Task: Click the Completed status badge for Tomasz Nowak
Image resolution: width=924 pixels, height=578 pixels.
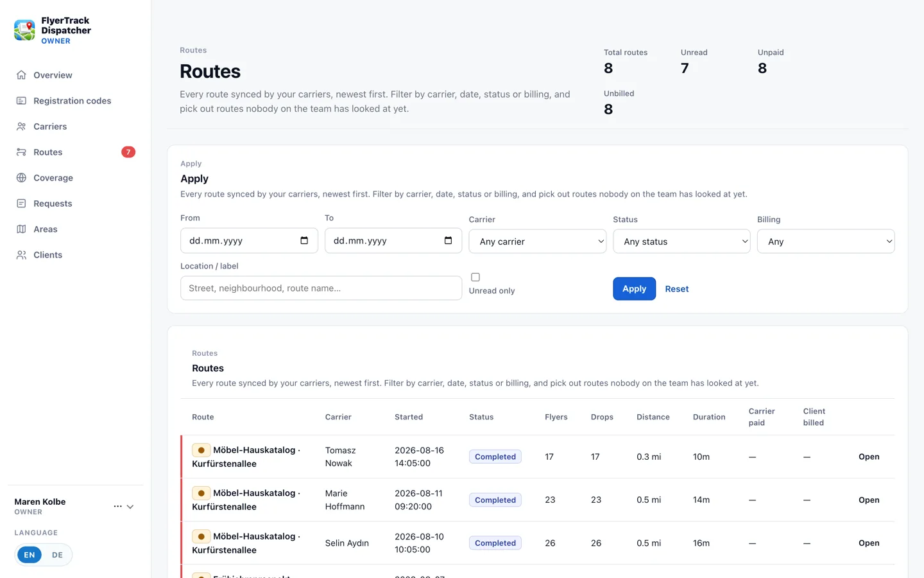Action: click(495, 457)
